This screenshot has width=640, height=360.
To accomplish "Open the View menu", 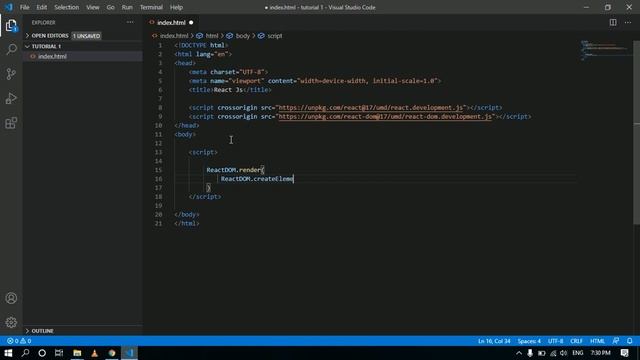I will coord(93,7).
